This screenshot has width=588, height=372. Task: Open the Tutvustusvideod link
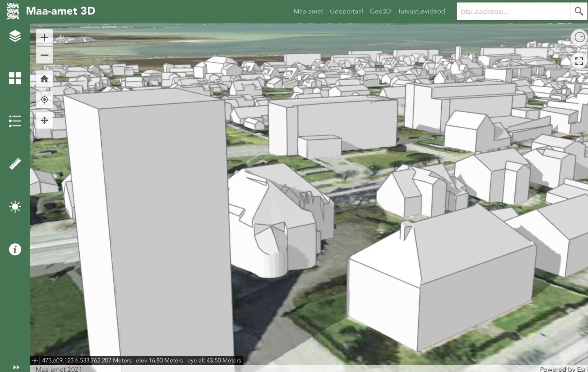pos(421,11)
